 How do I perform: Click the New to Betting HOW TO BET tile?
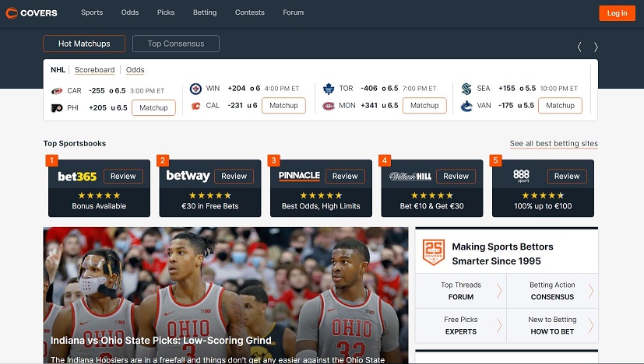[552, 325]
